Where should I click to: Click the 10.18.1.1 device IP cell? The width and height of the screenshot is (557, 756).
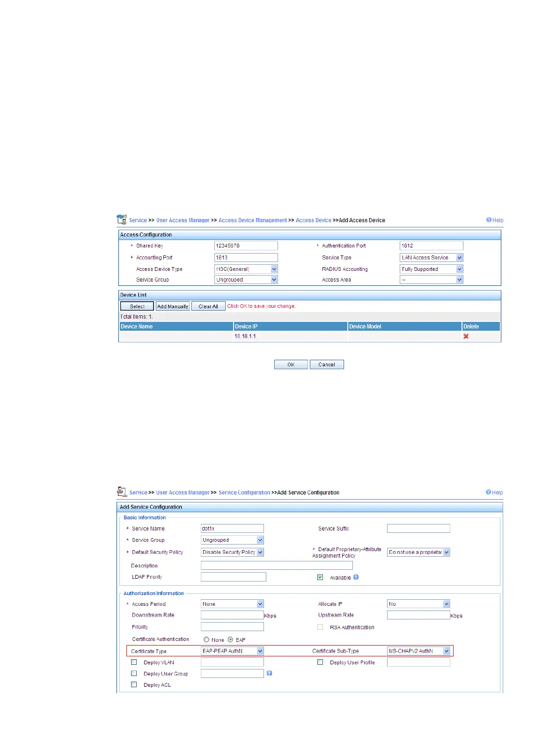[291, 336]
